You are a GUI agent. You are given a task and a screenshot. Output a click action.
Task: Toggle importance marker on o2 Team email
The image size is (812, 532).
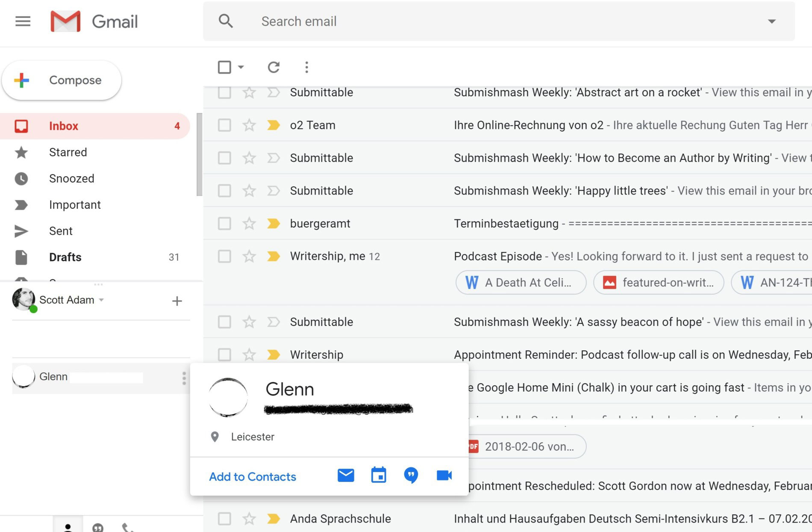[274, 125]
